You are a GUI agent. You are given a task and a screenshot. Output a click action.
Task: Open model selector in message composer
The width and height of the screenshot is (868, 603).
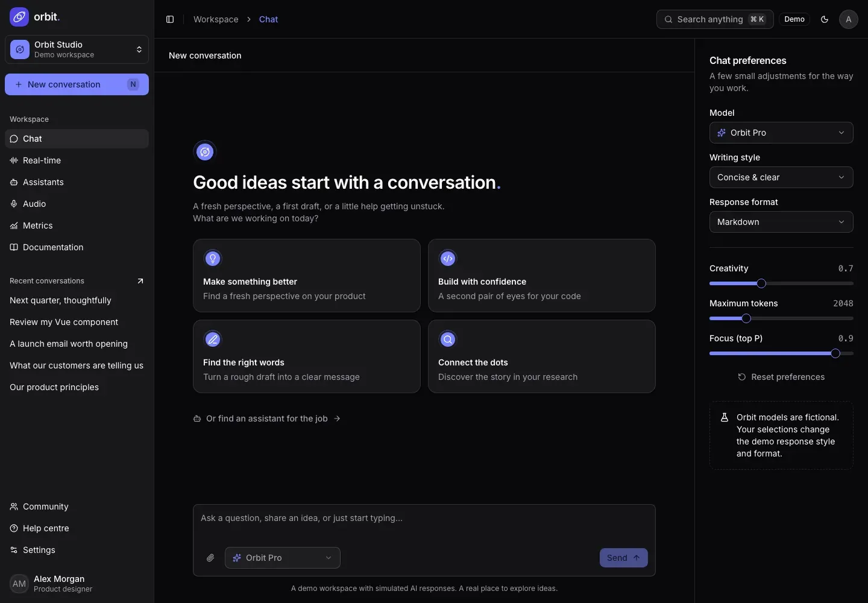[x=283, y=558]
